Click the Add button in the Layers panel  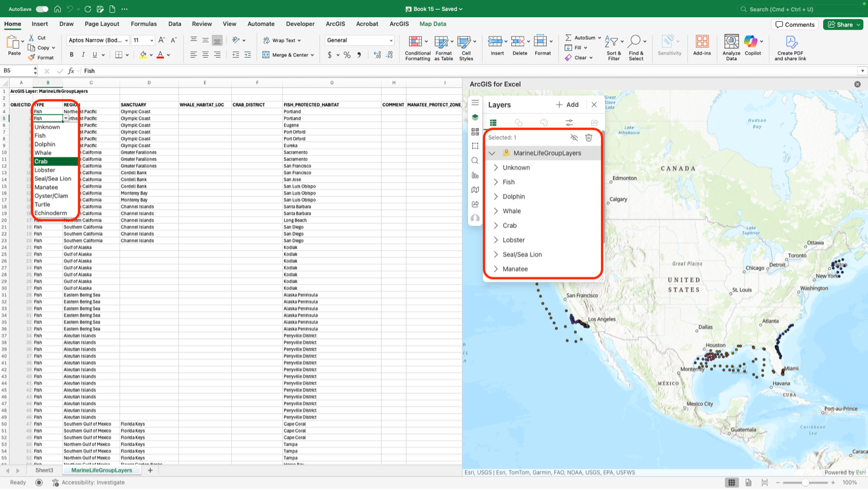[x=566, y=104]
